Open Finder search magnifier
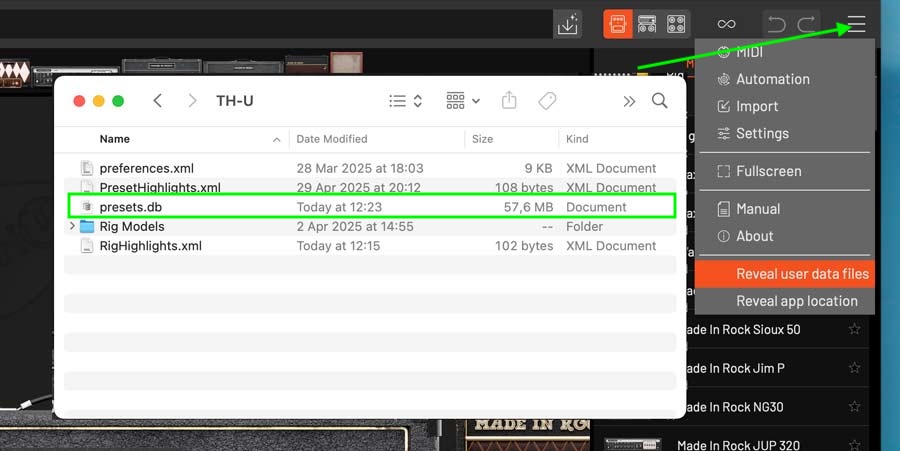900x451 pixels. (x=660, y=100)
